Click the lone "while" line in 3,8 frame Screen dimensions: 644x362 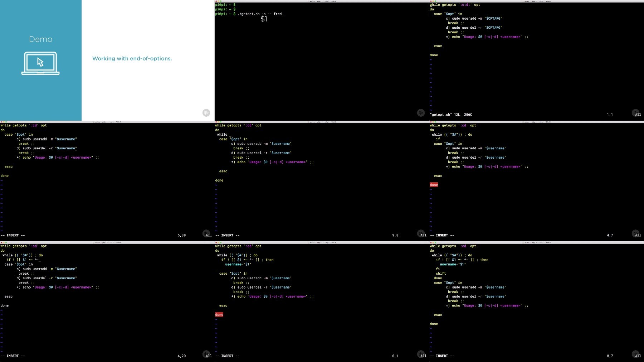click(x=222, y=135)
